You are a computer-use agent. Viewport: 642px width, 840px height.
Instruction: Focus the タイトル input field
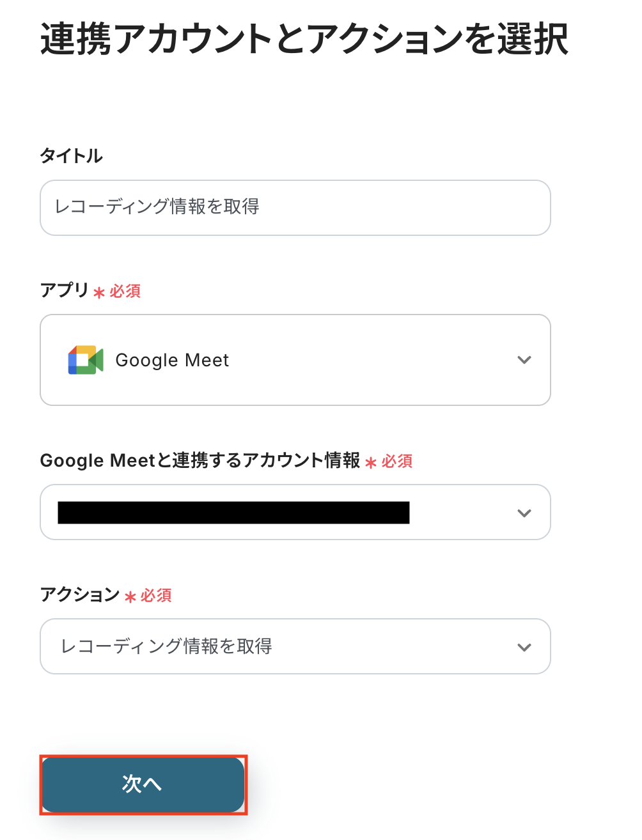point(295,207)
